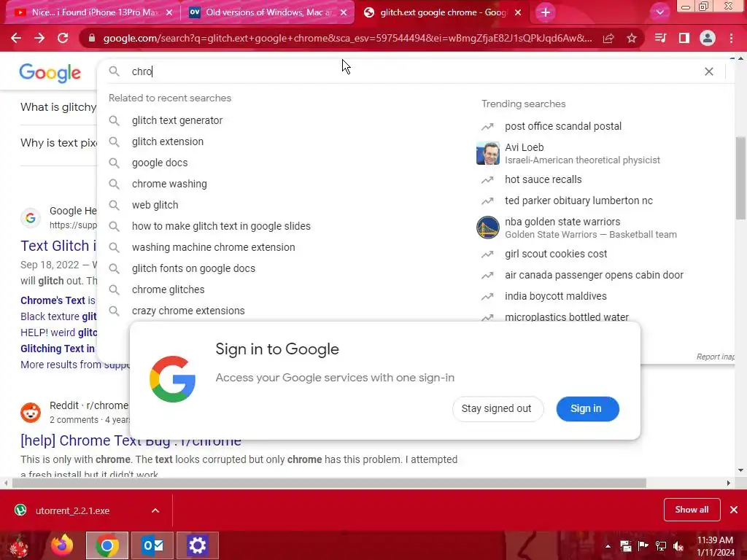Share this page from address bar
The width and height of the screenshot is (747, 560).
[x=608, y=39]
